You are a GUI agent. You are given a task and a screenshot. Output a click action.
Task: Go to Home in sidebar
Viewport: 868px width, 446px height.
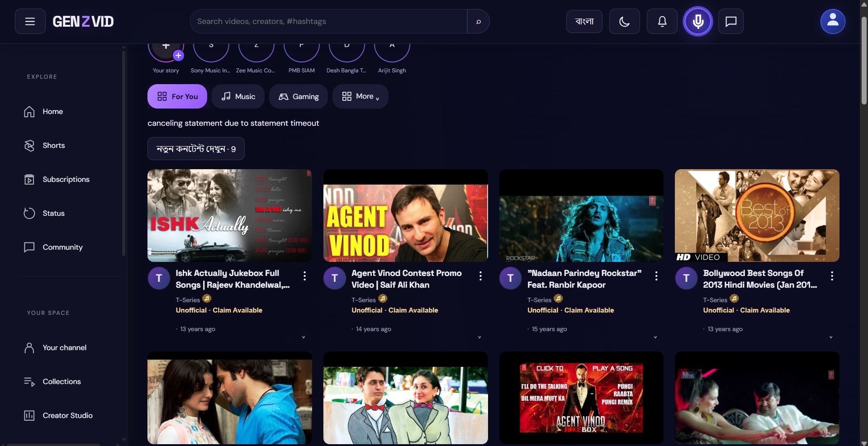pos(70,112)
